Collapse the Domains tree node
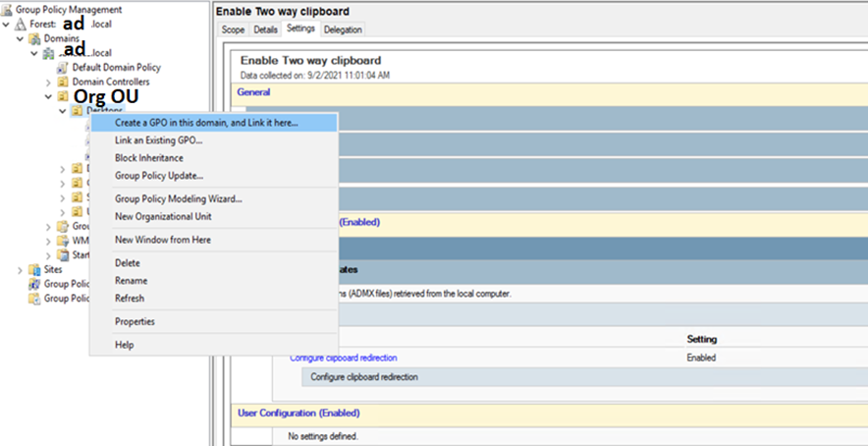The width and height of the screenshot is (868, 446). (x=21, y=37)
